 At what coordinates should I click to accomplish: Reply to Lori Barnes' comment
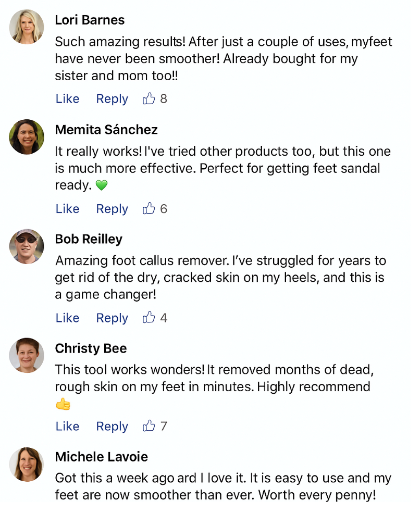(x=112, y=99)
